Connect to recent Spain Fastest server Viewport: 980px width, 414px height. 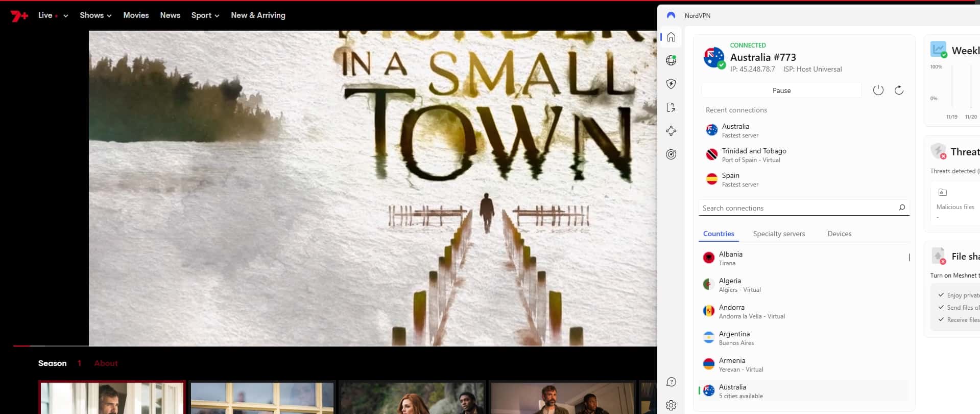pyautogui.click(x=804, y=179)
